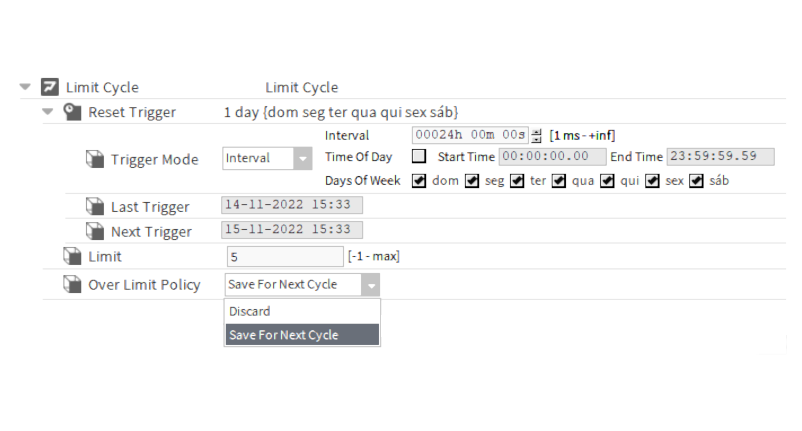Click the Limit property cube icon
802x431 pixels.
(x=72, y=256)
